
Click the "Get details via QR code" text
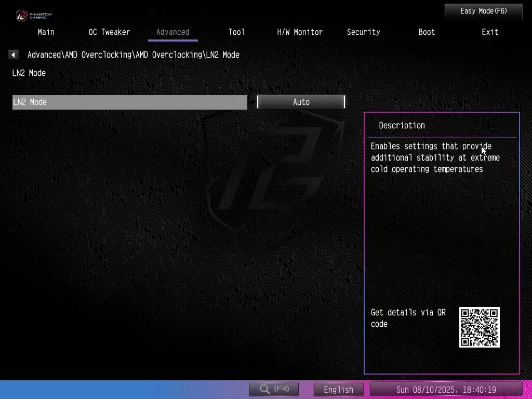(x=408, y=318)
